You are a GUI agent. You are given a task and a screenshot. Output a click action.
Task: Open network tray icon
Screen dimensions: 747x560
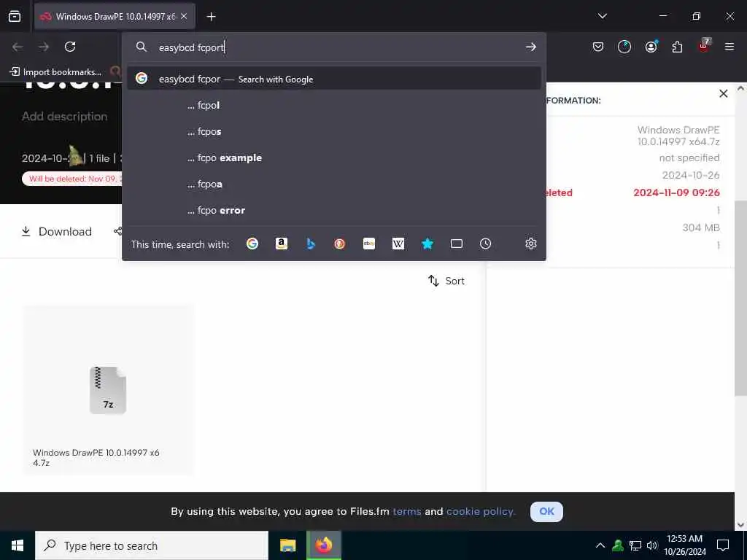pyautogui.click(x=635, y=545)
